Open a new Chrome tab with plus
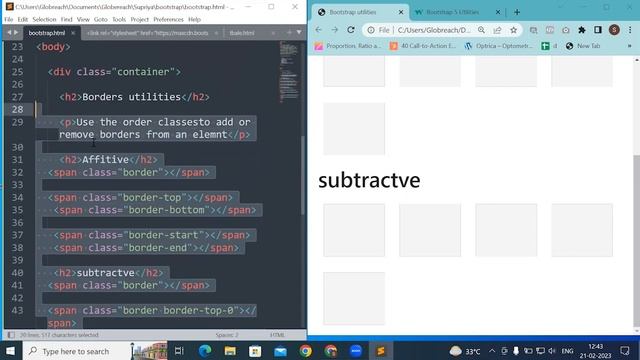640x360 pixels. pos(517,12)
